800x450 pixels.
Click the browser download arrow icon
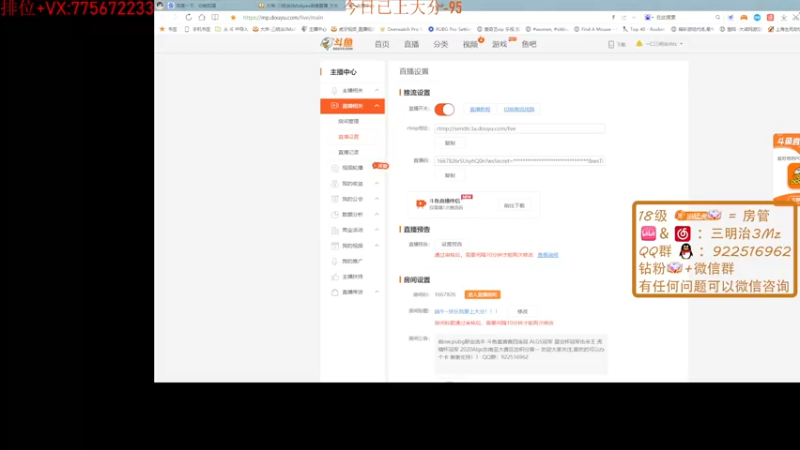coord(783,17)
